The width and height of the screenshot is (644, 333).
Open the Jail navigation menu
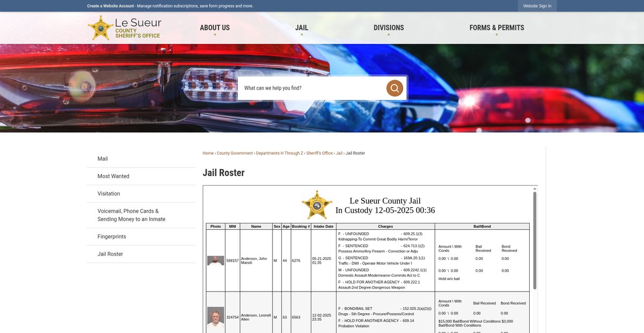302,28
